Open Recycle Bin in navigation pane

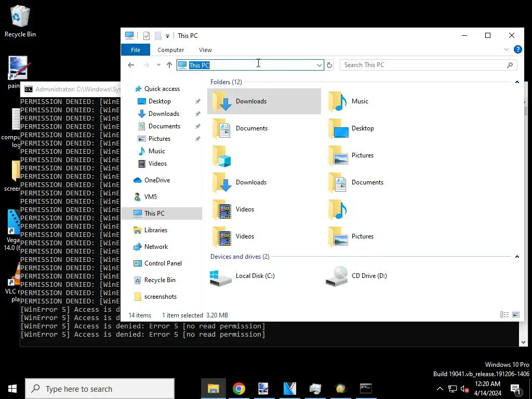tap(159, 280)
